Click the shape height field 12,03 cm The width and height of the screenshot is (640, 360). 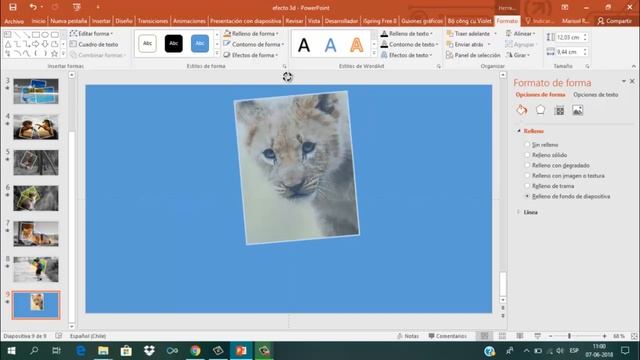point(569,37)
